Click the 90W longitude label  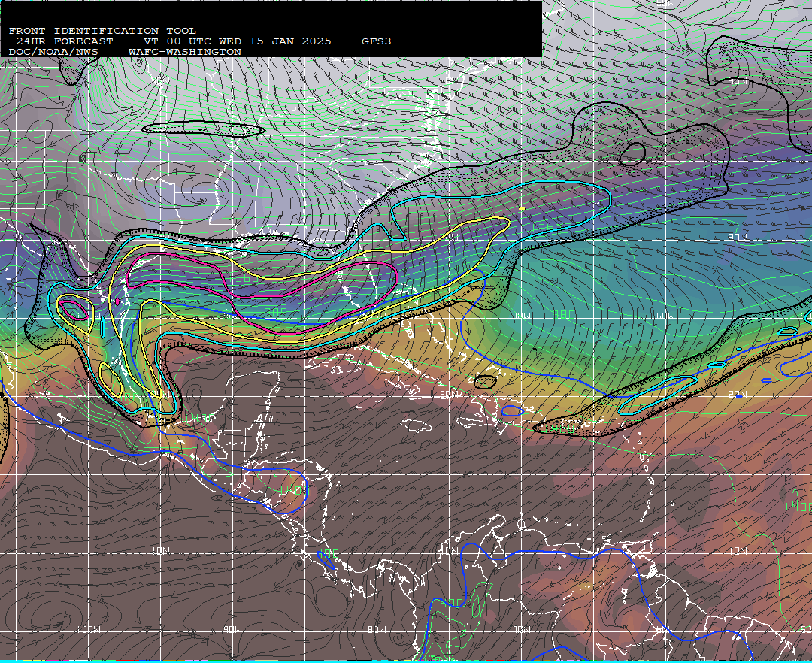coord(234,630)
